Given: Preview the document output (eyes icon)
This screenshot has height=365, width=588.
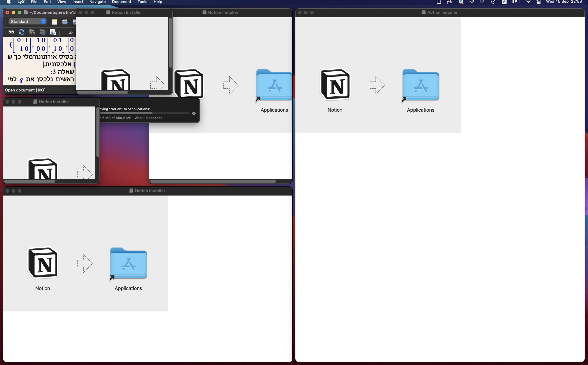Looking at the screenshot, I should (11, 32).
